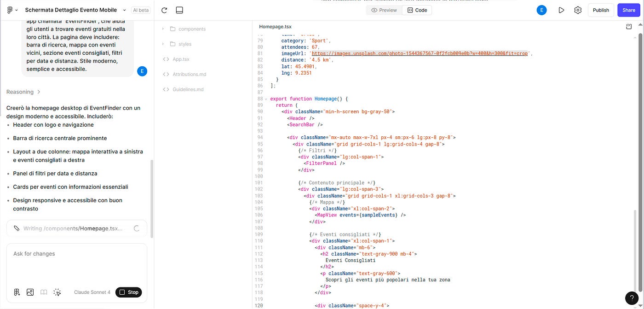
Task: Select the Homepage.tsx editor tab
Action: [275, 27]
